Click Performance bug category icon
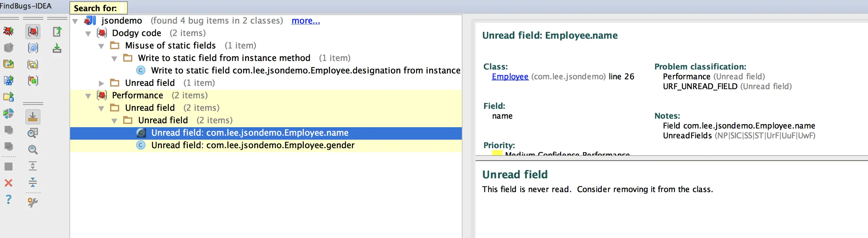The width and height of the screenshot is (868, 238). tap(102, 95)
